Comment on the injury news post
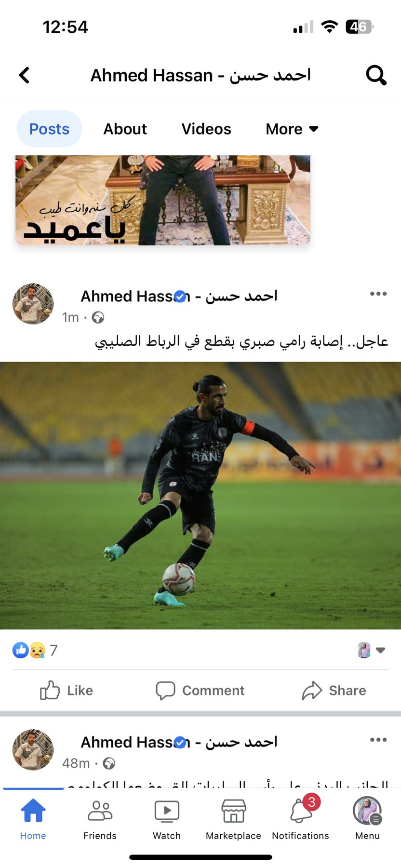The image size is (401, 868). [x=200, y=691]
